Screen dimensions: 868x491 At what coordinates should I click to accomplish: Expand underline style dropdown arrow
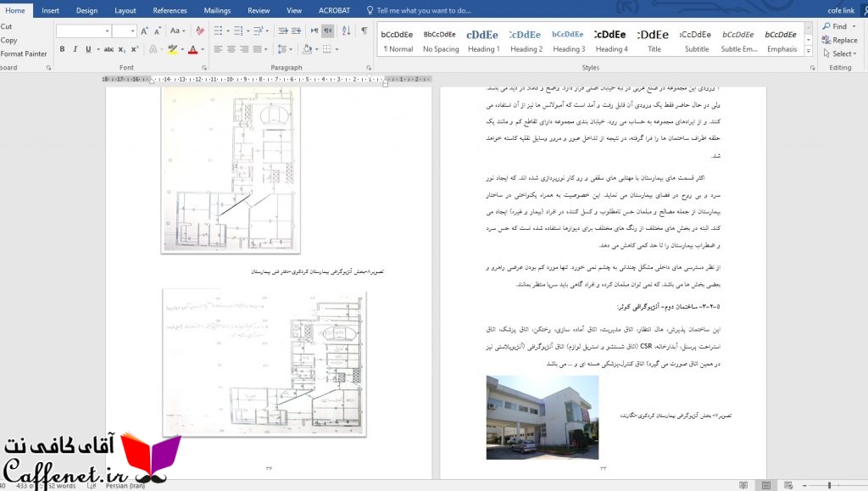98,49
